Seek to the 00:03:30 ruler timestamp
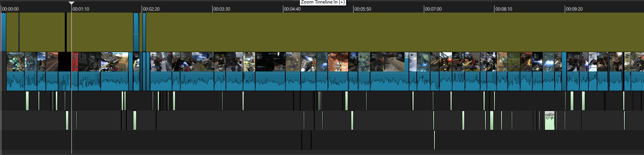The height and width of the screenshot is (155, 644). point(222,9)
